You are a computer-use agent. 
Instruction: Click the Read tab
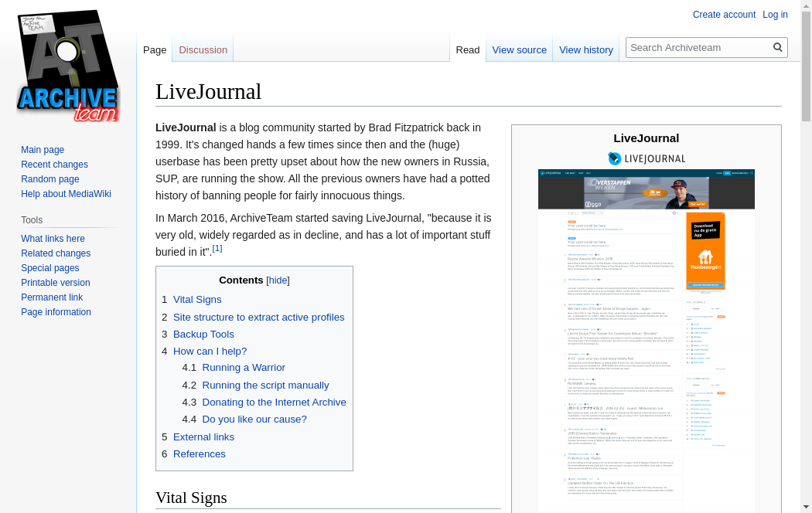pyautogui.click(x=468, y=49)
